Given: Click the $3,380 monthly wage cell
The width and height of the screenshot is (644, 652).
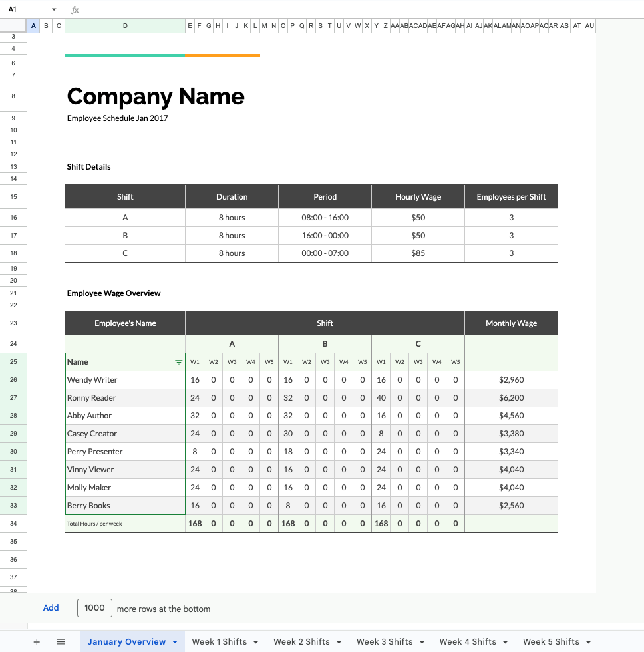Looking at the screenshot, I should [x=511, y=433].
